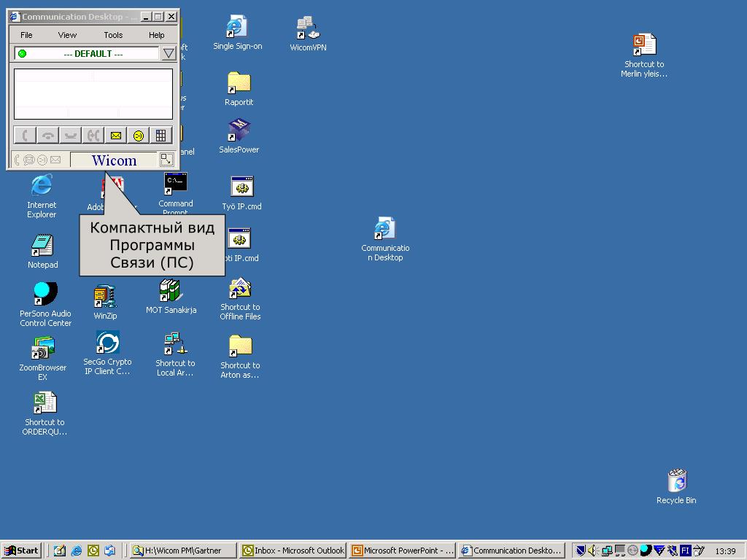Viewport: 747px width, 560px height.
Task: Click the answer call handset button
Action: pyautogui.click(x=26, y=136)
